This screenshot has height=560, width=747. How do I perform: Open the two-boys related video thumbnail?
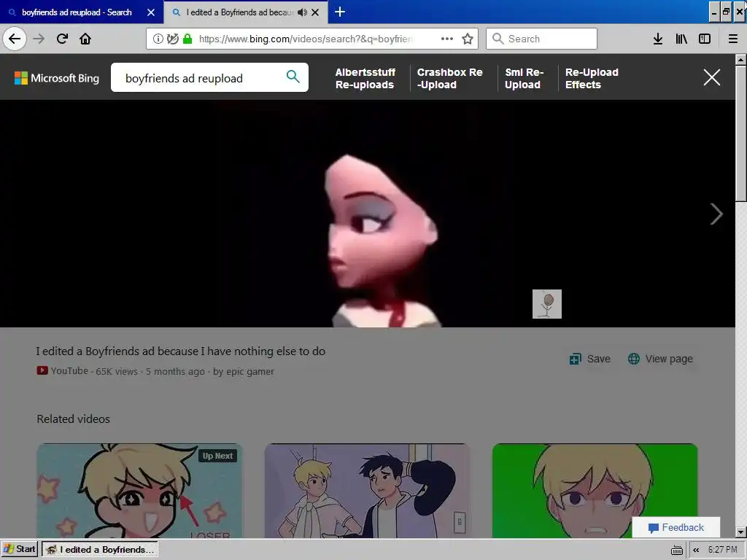(x=367, y=491)
